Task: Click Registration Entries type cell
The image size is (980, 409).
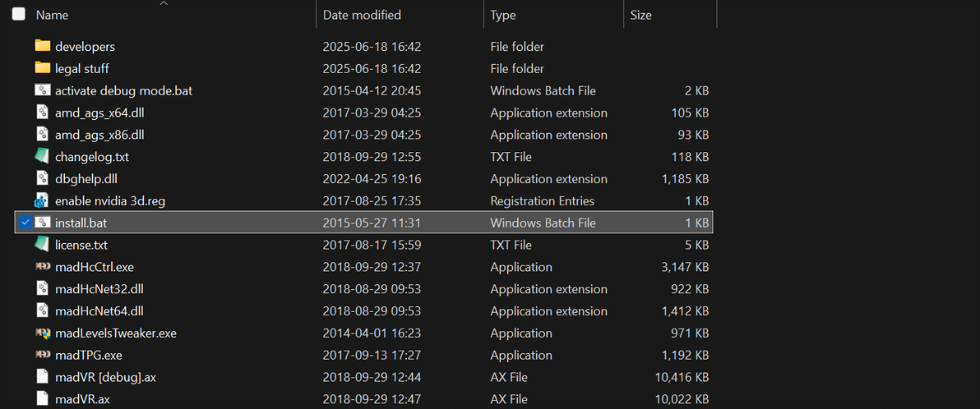Action: coord(543,201)
